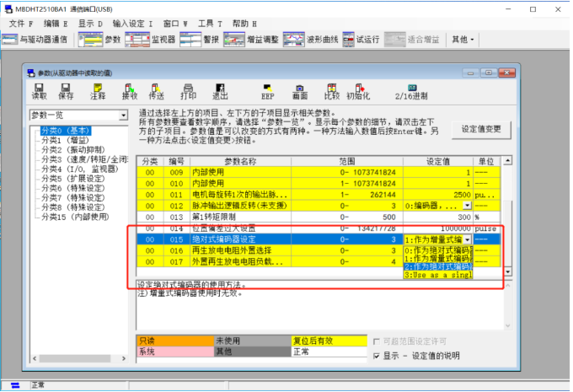Click scroll-down arrow of parameter table

point(507,271)
